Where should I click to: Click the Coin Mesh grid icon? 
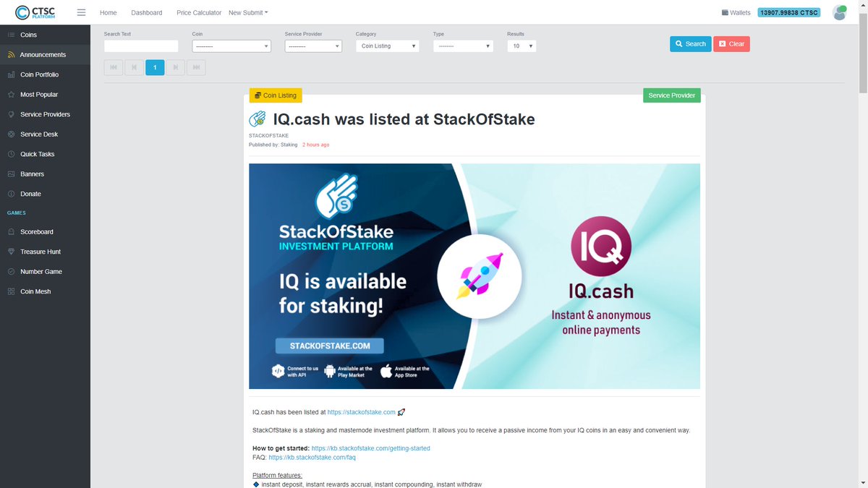pos(11,291)
